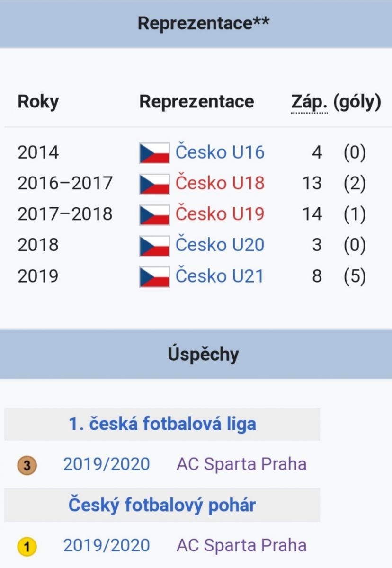Open the 2019/2020 cup season link
The height and width of the screenshot is (568, 392).
click(107, 545)
